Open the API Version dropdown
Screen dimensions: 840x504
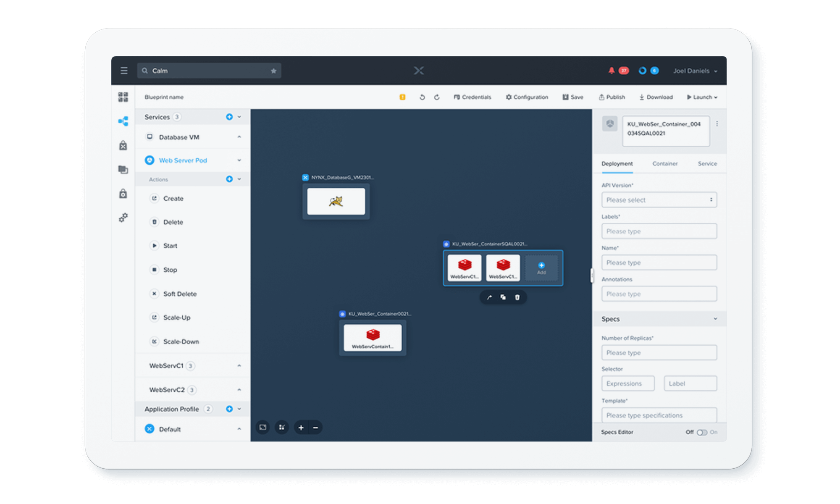(659, 200)
